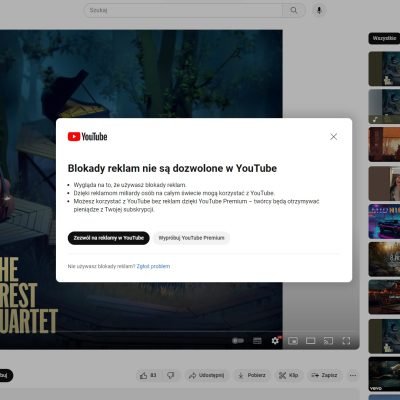
Task: Dislike the video
Action: (x=171, y=375)
